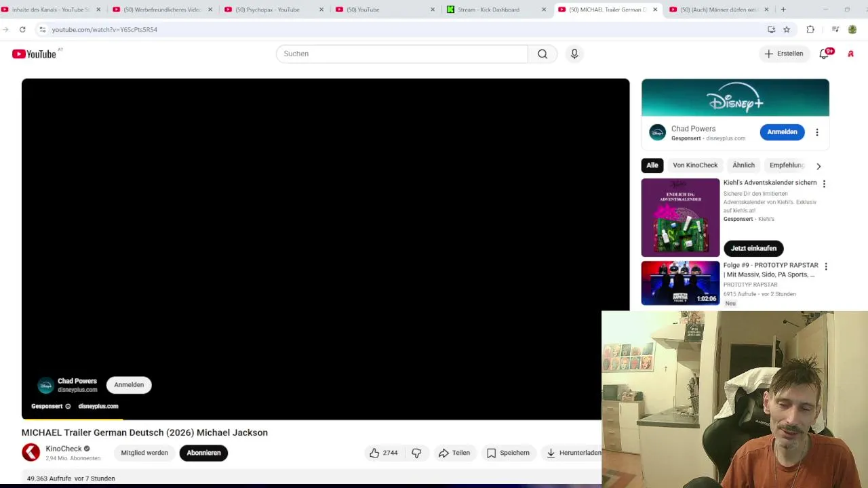This screenshot has width=868, height=488.
Task: Bookmark this page with star
Action: 787,29
